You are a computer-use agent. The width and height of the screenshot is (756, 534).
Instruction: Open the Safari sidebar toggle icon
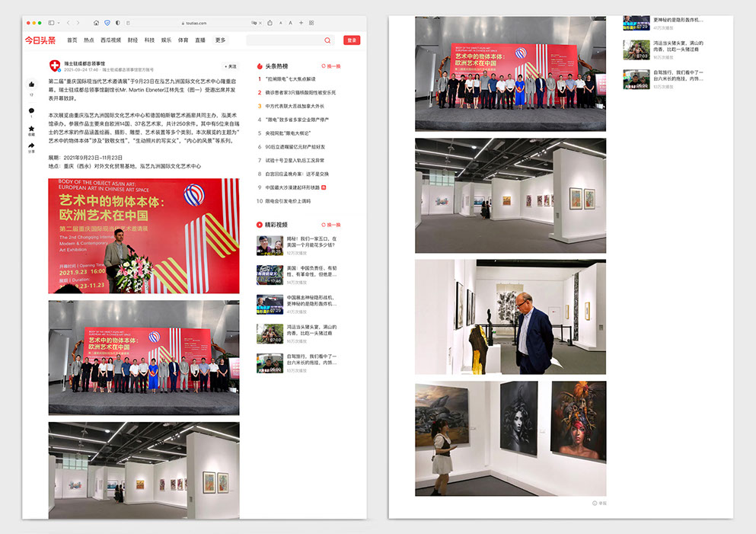51,23
